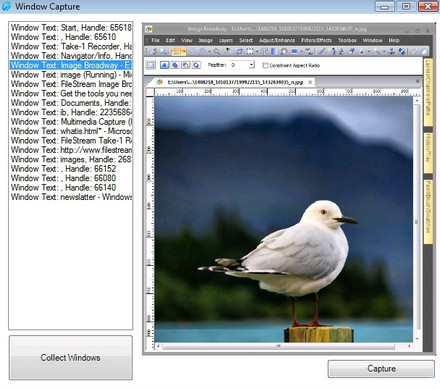Click the seagull photo in the preview

284,219
